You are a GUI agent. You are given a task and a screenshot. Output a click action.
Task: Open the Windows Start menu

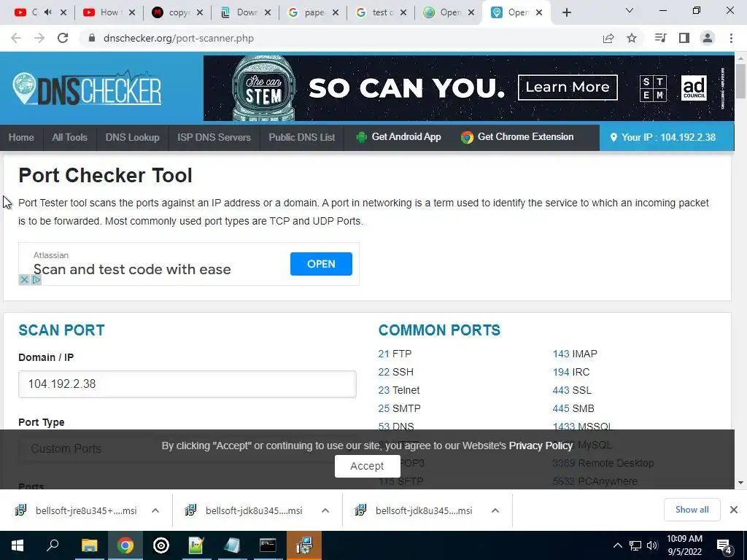[18, 545]
